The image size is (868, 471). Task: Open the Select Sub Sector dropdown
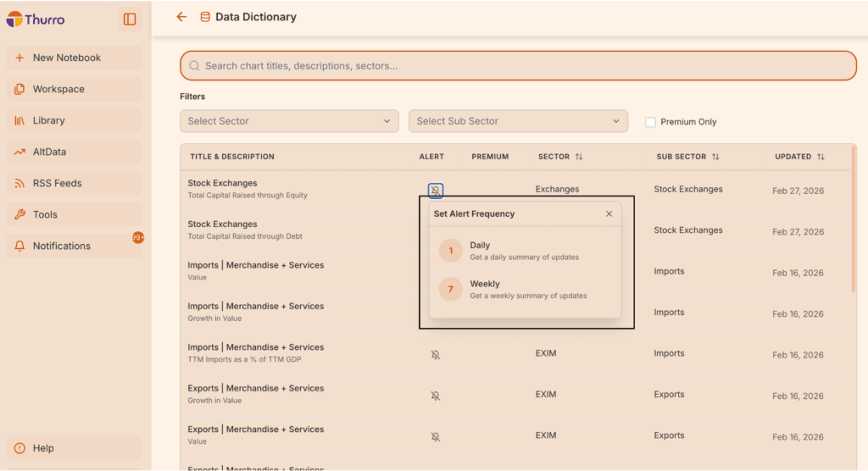518,121
